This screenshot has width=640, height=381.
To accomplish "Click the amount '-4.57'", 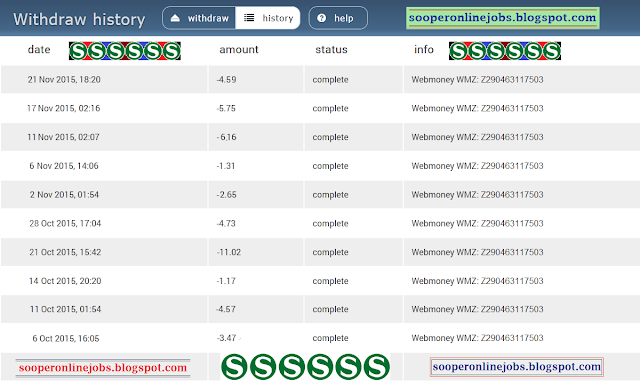I will [226, 309].
